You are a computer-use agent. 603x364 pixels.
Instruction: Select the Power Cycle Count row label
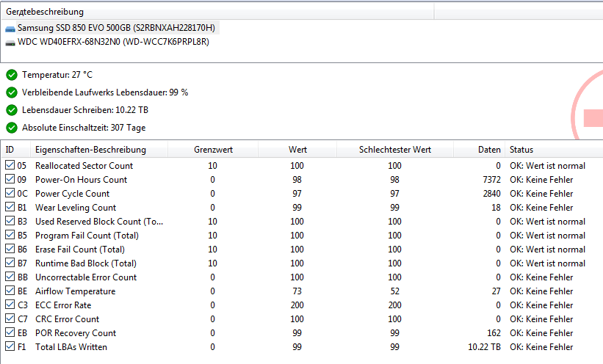(x=72, y=193)
